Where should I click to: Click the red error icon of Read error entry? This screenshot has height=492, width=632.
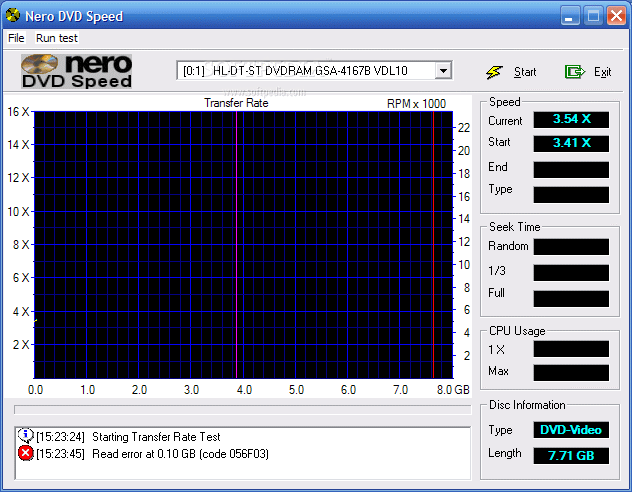(25, 453)
